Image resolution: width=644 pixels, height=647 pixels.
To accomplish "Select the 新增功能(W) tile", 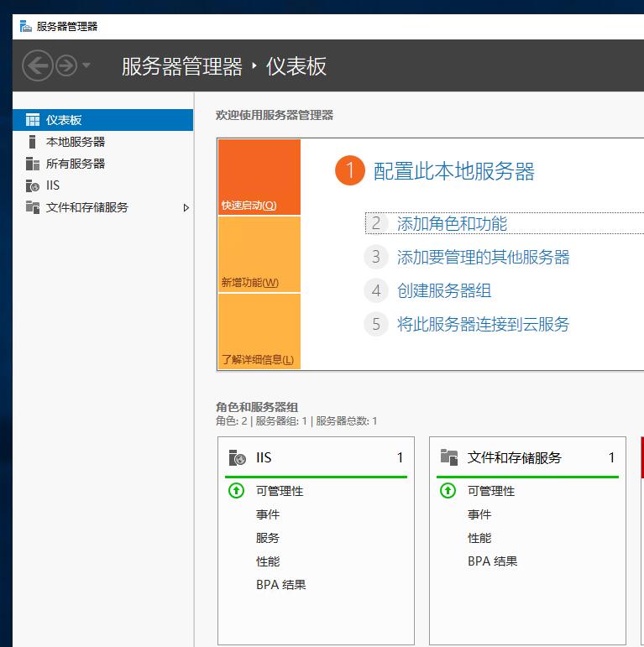I will point(259,254).
